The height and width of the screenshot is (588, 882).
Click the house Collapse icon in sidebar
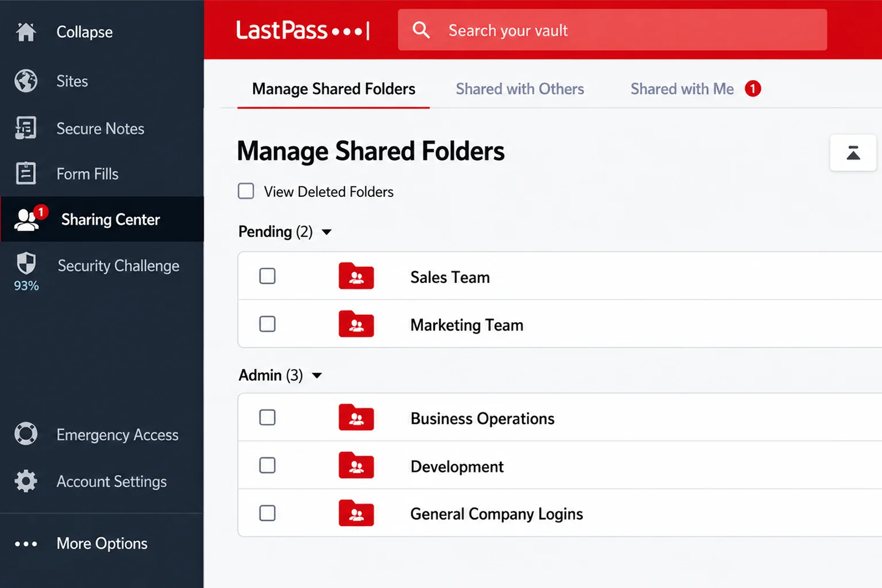(x=26, y=32)
